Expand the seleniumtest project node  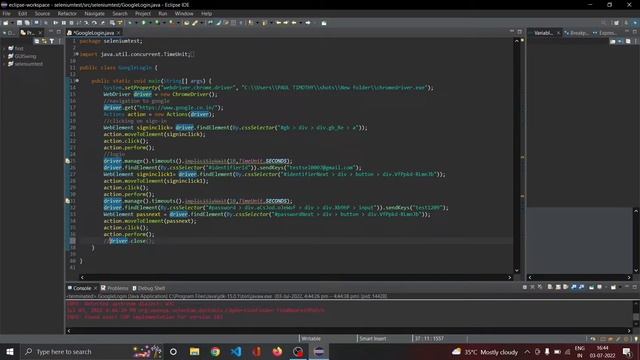4,64
